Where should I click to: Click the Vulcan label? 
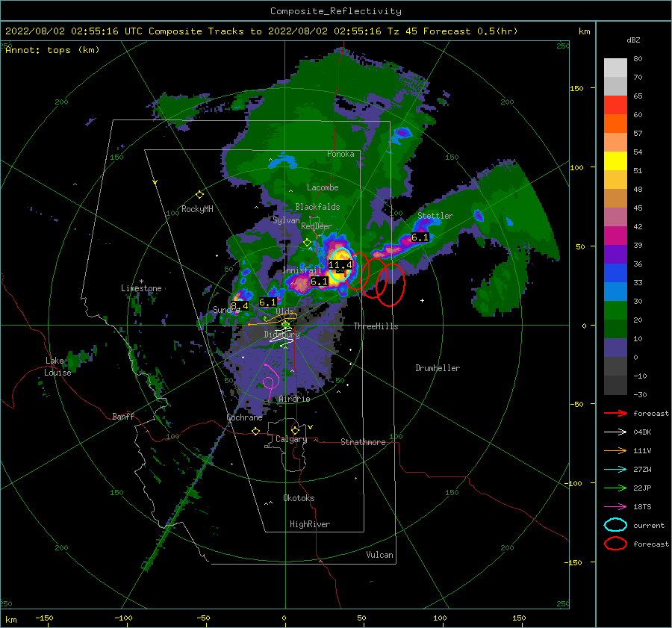(x=379, y=555)
